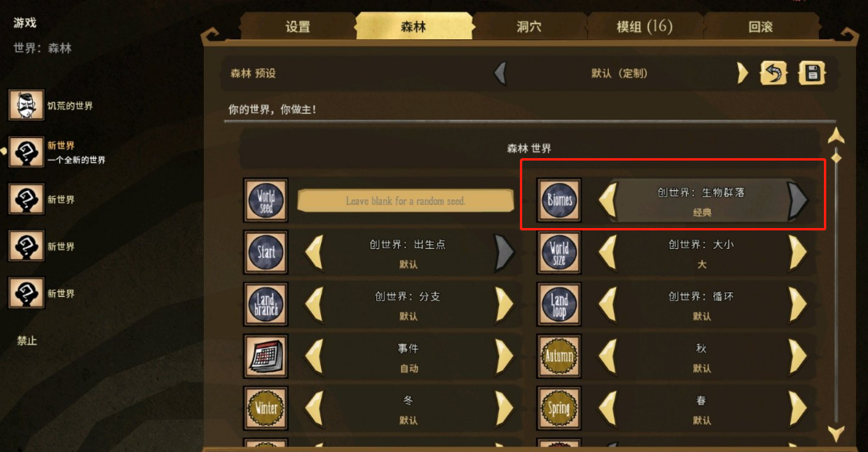
Task: Click the World Size icon
Action: [559, 252]
